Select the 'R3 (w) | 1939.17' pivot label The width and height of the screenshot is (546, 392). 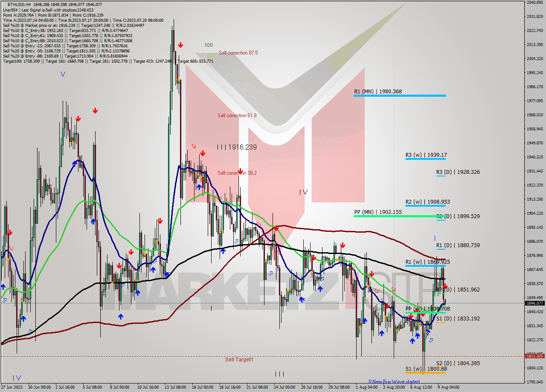tap(426, 155)
